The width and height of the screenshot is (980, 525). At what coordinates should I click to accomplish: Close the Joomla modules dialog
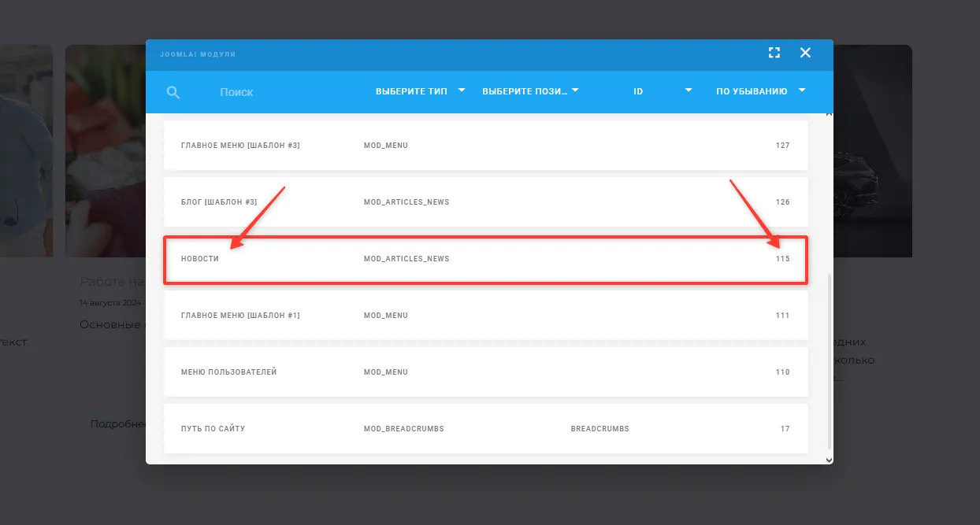point(805,53)
